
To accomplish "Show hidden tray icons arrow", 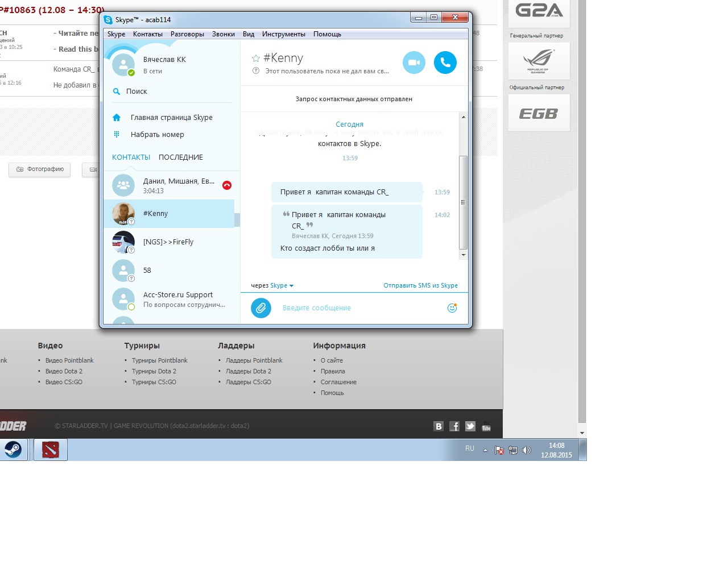I will point(485,450).
